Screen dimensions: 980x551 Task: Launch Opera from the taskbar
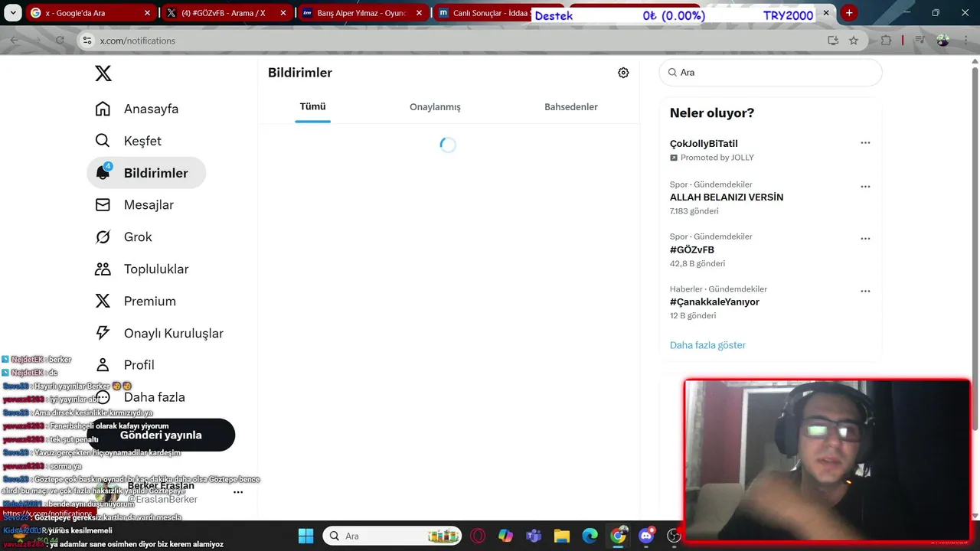tap(478, 536)
